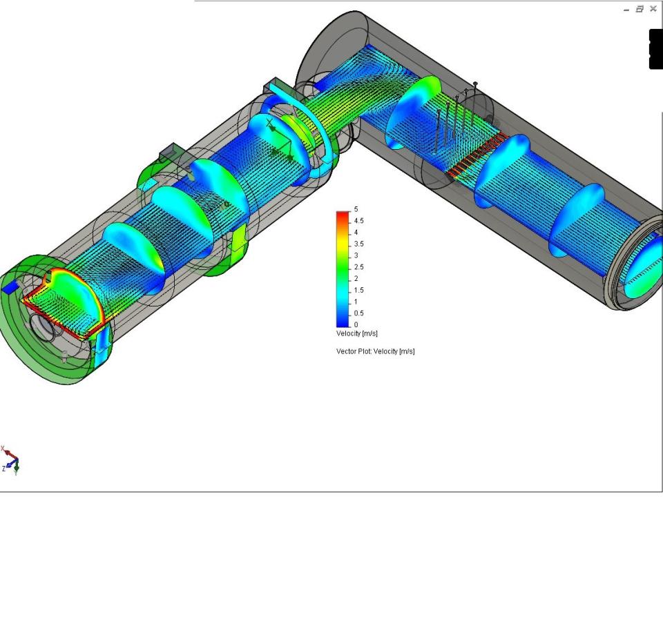The width and height of the screenshot is (663, 644).
Task: Close the flow simulation viewport
Action: click(x=653, y=9)
